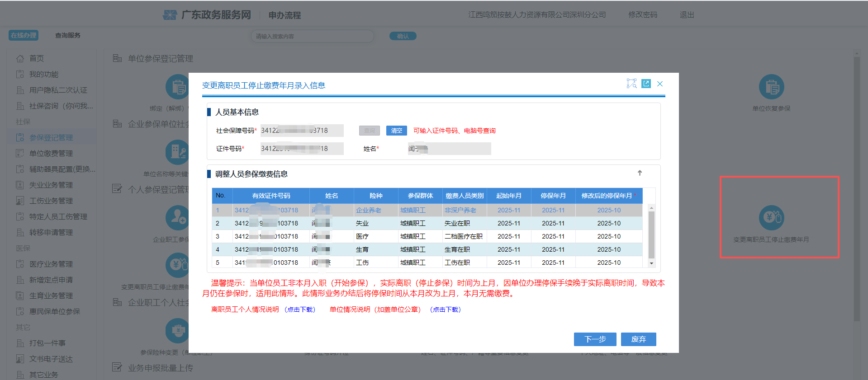Click the 绑定（解绑） clipboard icon
This screenshot has height=380, width=868.
pos(177,87)
